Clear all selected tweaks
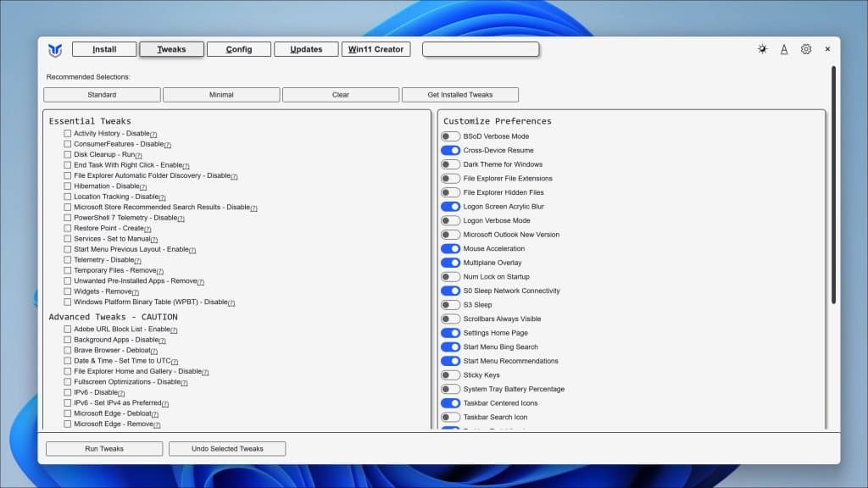This screenshot has width=868, height=488. point(341,95)
